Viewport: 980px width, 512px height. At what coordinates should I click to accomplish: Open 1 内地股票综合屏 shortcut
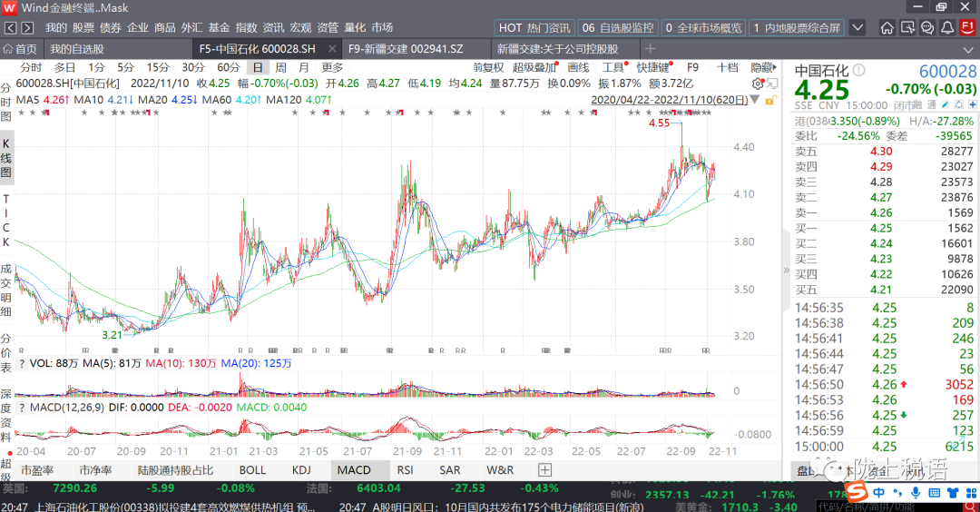pos(797,27)
